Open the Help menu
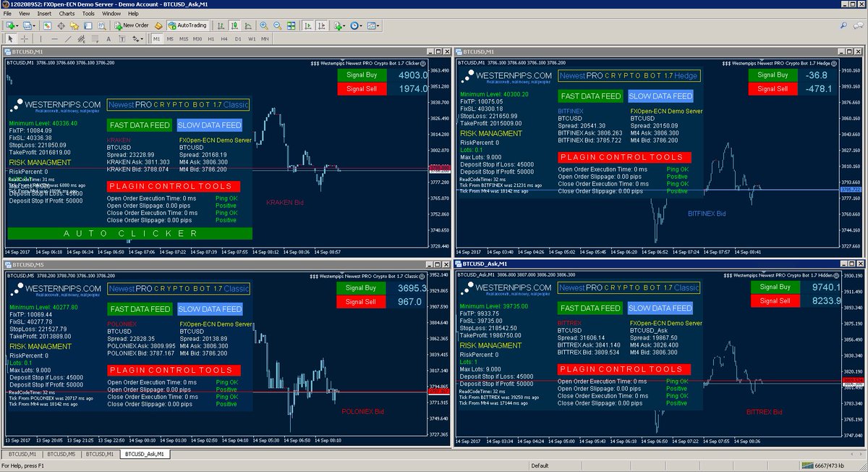The image size is (868, 472). [x=133, y=13]
